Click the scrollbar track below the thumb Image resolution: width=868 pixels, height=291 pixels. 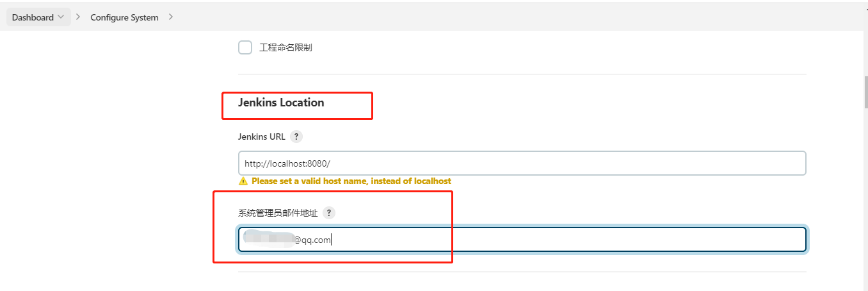(865, 205)
